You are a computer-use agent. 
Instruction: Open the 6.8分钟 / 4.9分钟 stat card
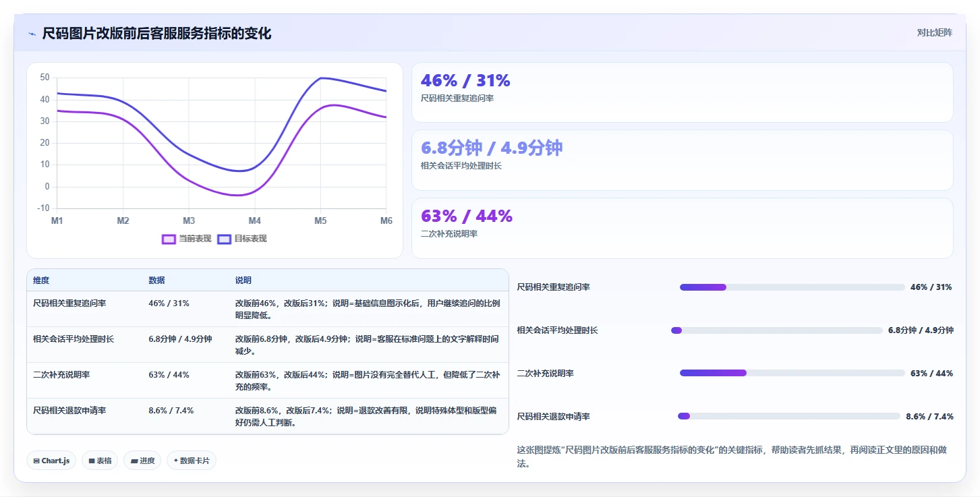coord(683,160)
